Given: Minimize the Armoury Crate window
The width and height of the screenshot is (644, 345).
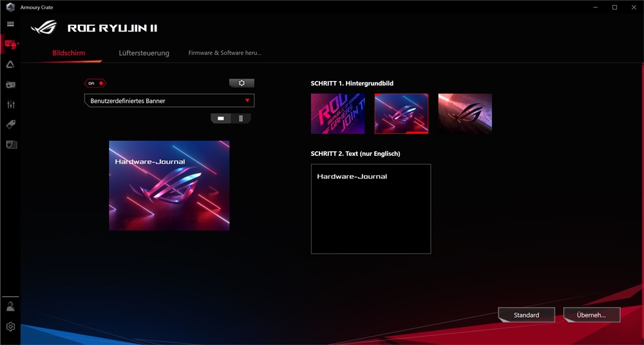Looking at the screenshot, I should coord(596,7).
